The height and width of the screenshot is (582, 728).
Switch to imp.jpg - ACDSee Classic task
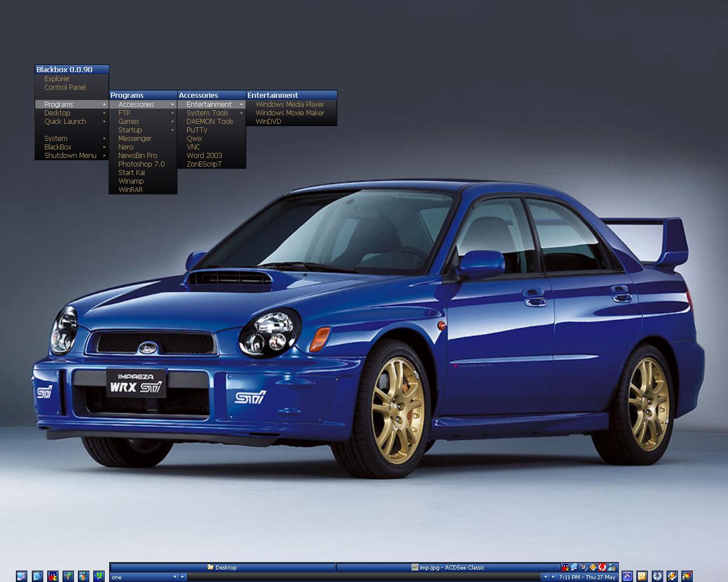(448, 567)
